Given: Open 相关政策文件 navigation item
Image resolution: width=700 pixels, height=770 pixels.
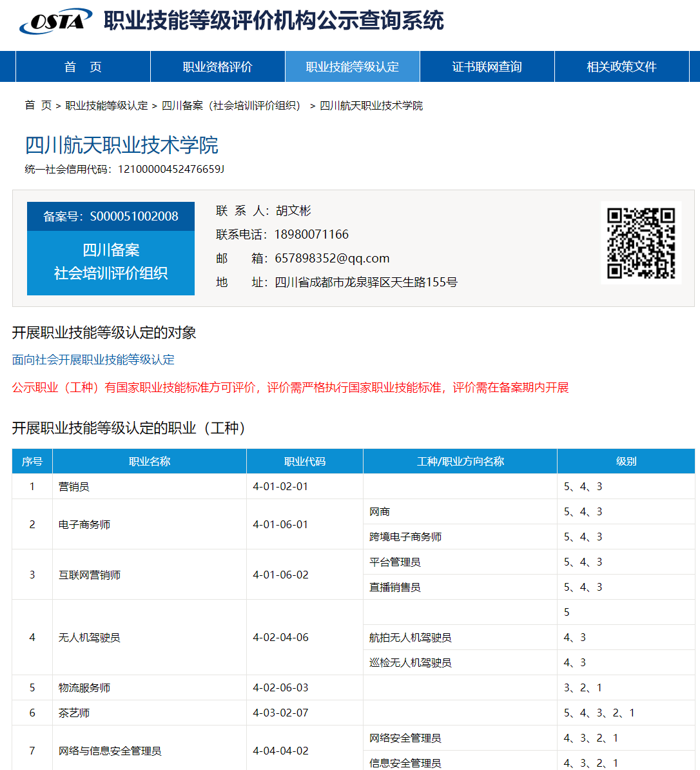Looking at the screenshot, I should [x=621, y=67].
